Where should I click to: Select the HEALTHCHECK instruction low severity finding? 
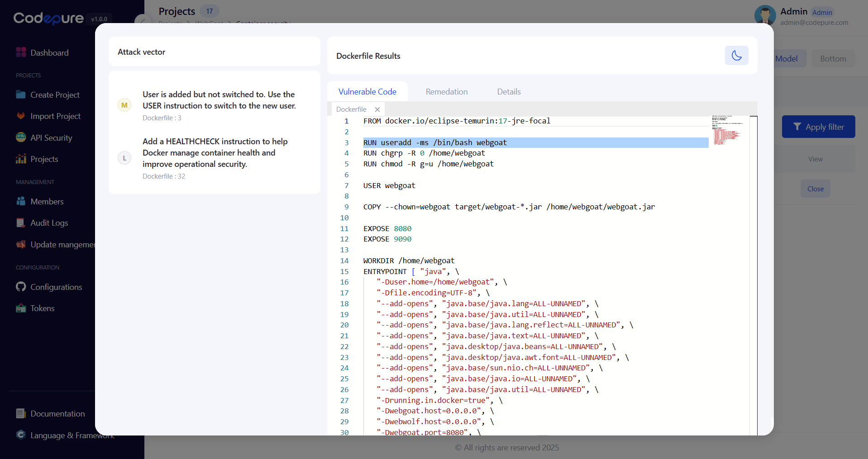pos(215,153)
